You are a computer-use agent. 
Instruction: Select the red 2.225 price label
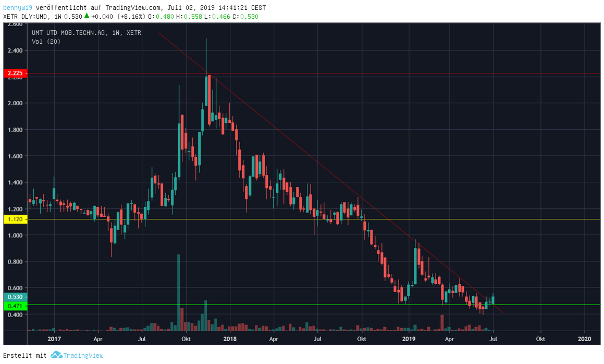tap(16, 73)
